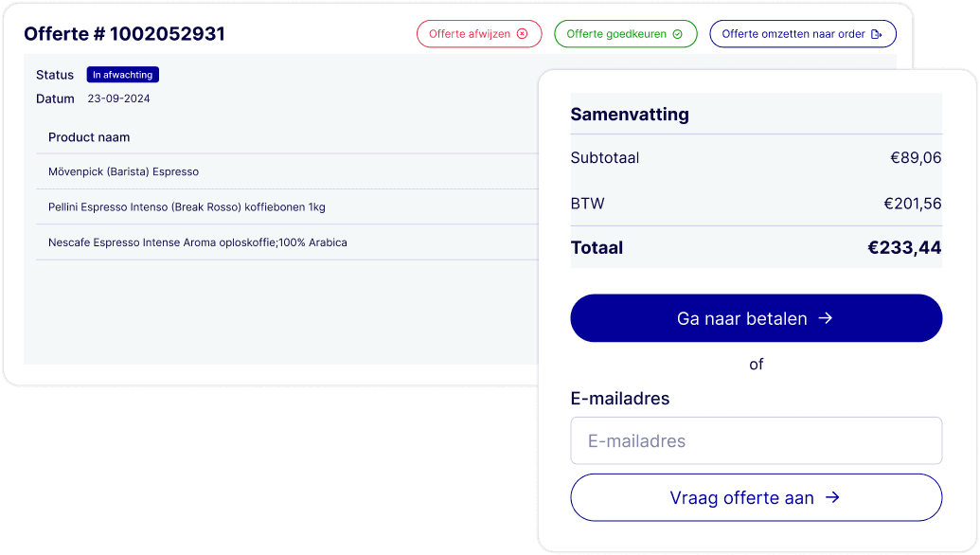Proceed to payment via Ga naar betalen
This screenshot has height=555, width=980.
tap(756, 318)
